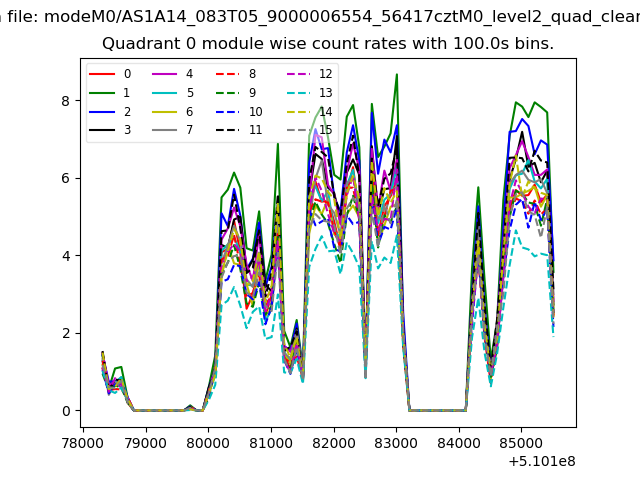Click the red line swatch for module 0
Screen dimensions: 640x480
tap(102, 74)
